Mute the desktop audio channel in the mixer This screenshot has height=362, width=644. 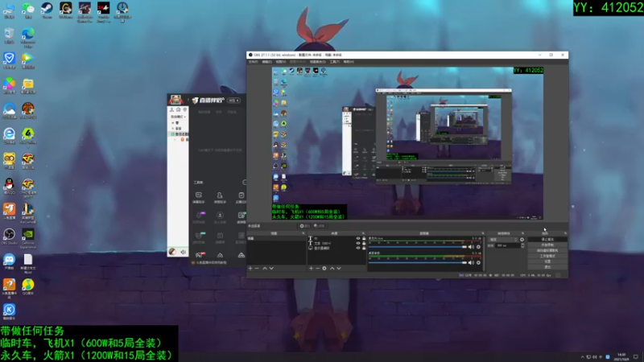471,263
